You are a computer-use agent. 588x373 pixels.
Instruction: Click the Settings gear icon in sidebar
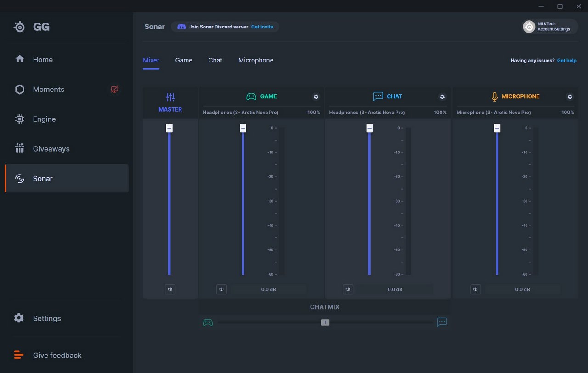click(x=19, y=318)
